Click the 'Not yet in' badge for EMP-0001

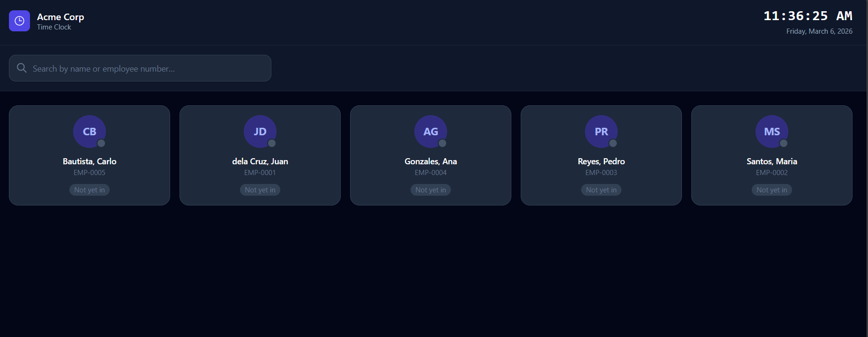(x=260, y=190)
